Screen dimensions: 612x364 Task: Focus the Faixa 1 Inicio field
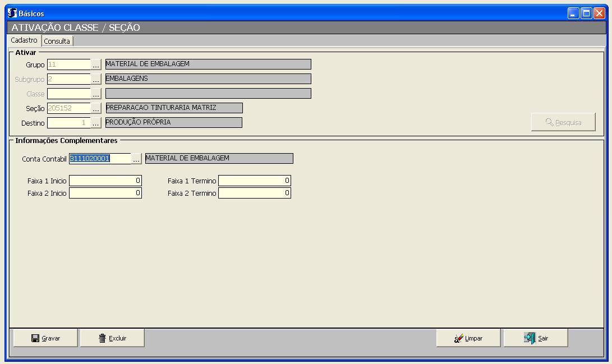pyautogui.click(x=105, y=181)
